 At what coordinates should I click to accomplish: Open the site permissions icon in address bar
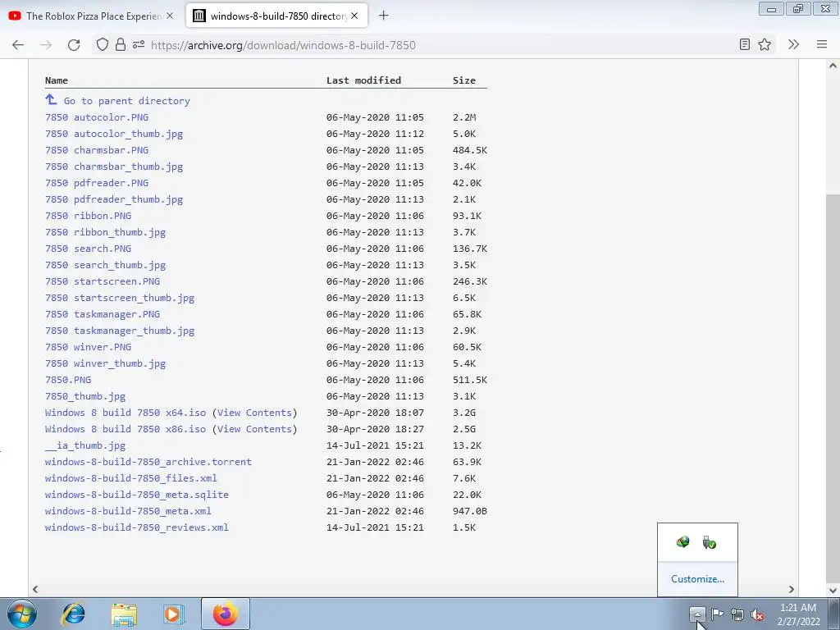click(139, 45)
